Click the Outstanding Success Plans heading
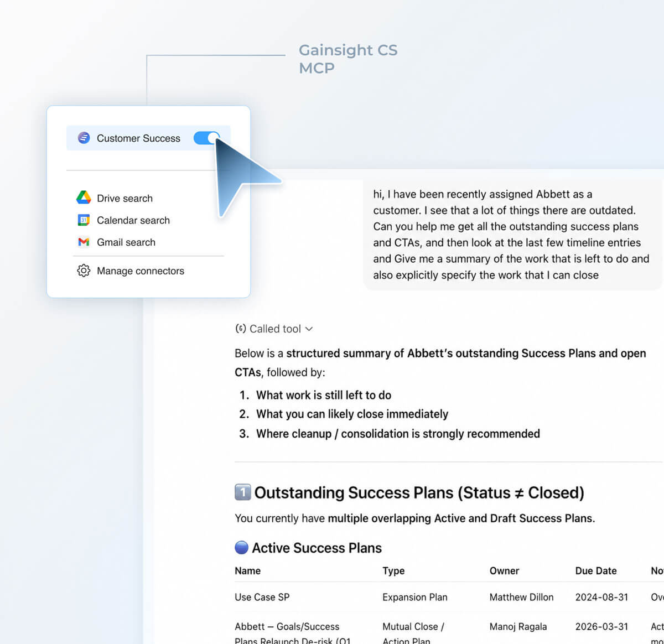 tap(419, 492)
